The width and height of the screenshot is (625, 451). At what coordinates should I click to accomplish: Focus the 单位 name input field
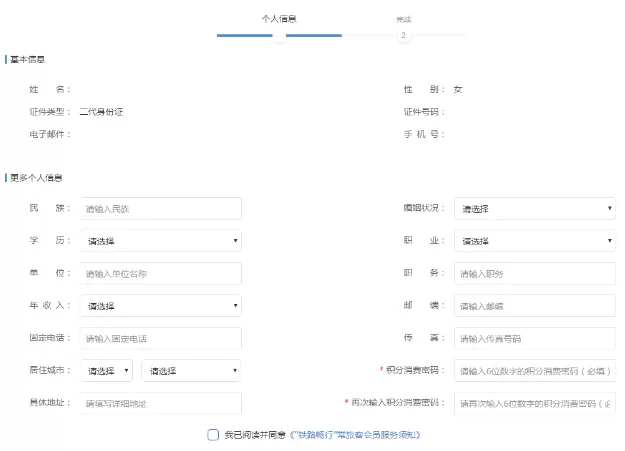click(x=161, y=273)
